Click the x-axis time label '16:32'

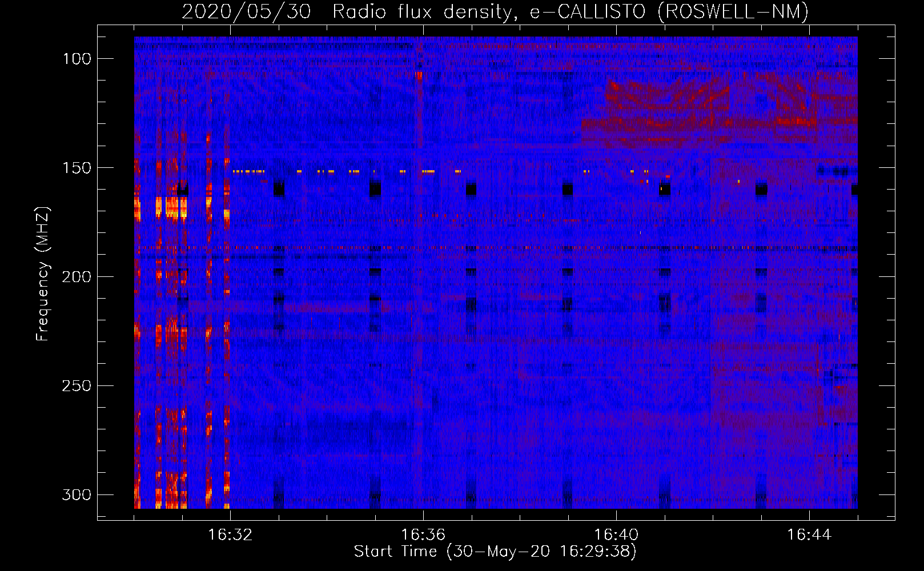click(x=230, y=535)
